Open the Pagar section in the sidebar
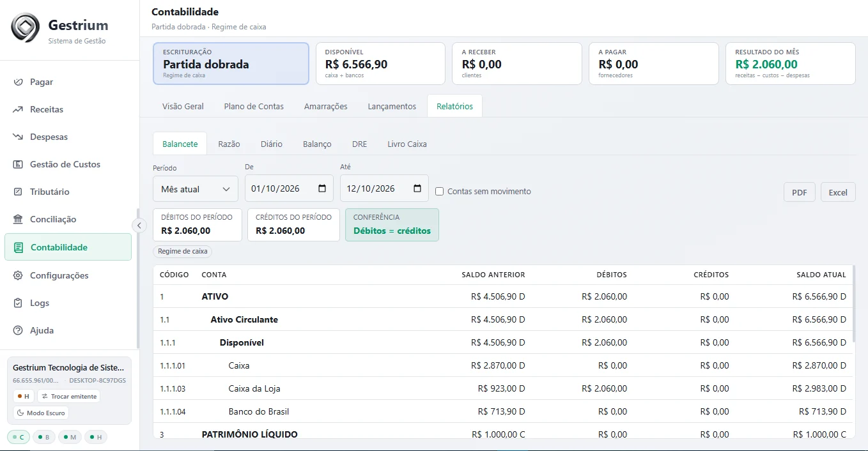The height and width of the screenshot is (451, 868). [x=68, y=82]
